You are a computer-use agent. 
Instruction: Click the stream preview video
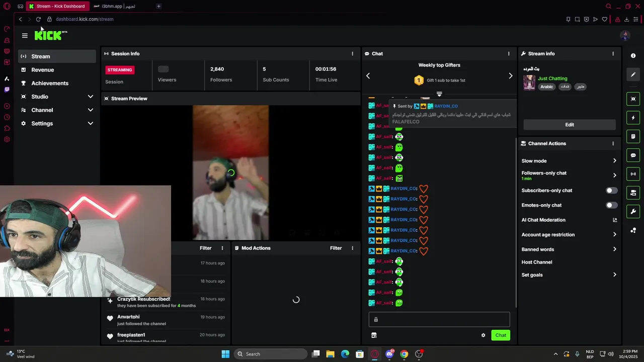[230, 173]
